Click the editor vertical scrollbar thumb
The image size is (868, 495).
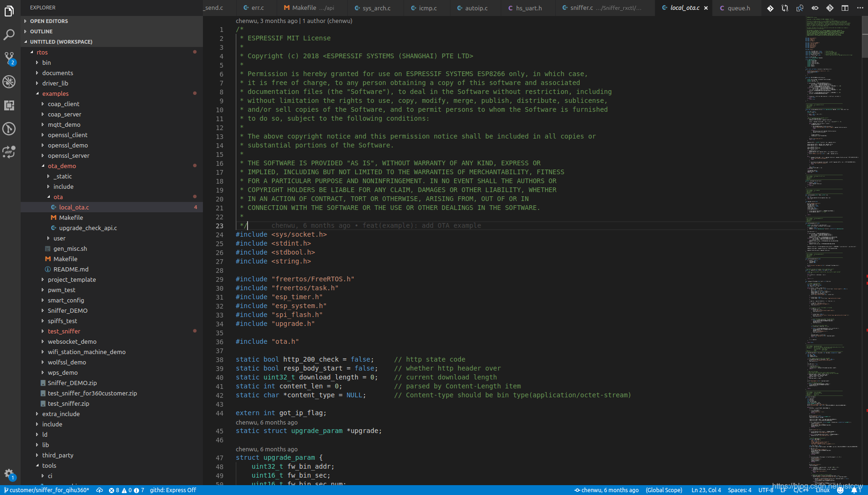click(865, 37)
